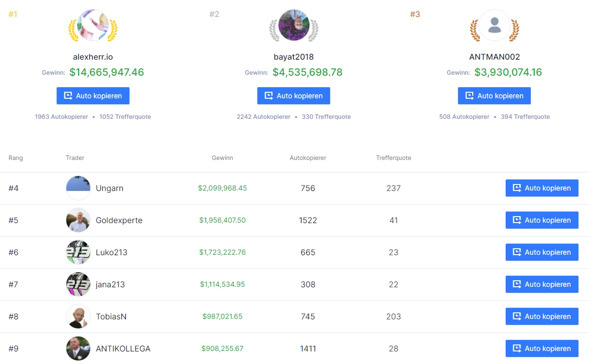Open Goldexperte's profile picture
Screen dimensions: 593x364
coord(78,220)
